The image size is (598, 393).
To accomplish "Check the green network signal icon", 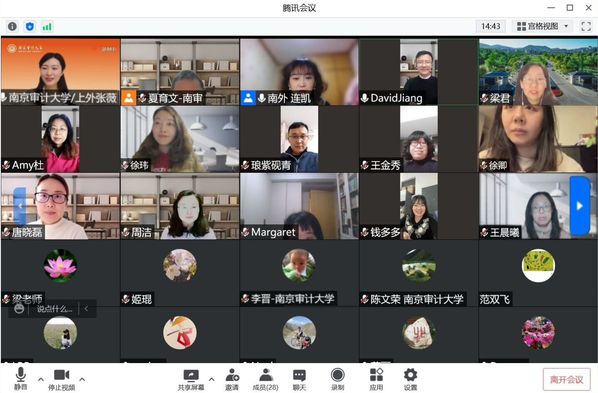I will [47, 27].
